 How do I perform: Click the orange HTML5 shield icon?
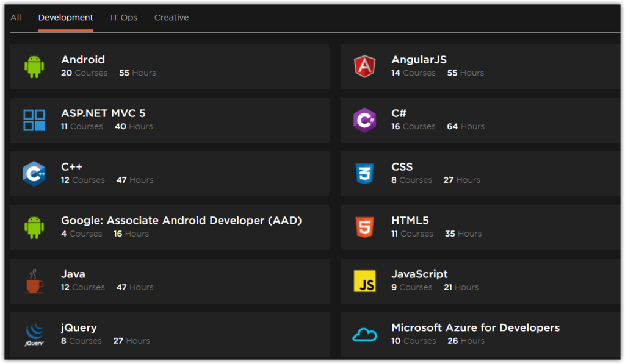click(x=364, y=227)
